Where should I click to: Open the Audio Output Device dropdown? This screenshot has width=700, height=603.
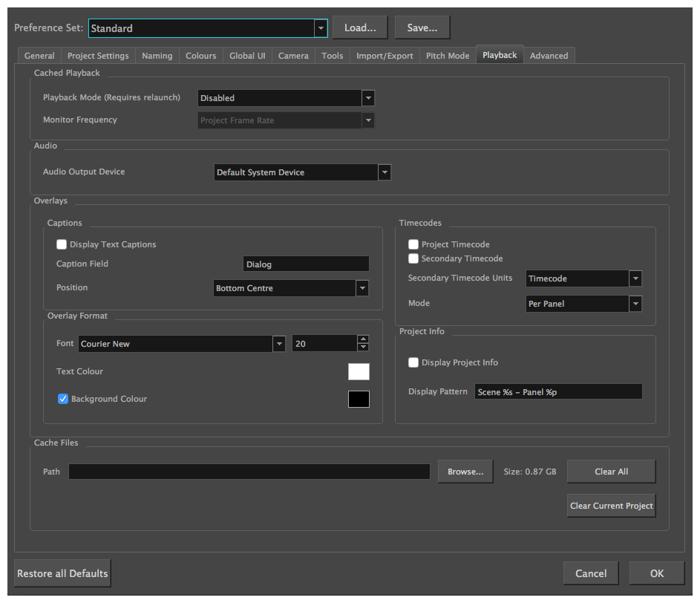click(x=302, y=172)
